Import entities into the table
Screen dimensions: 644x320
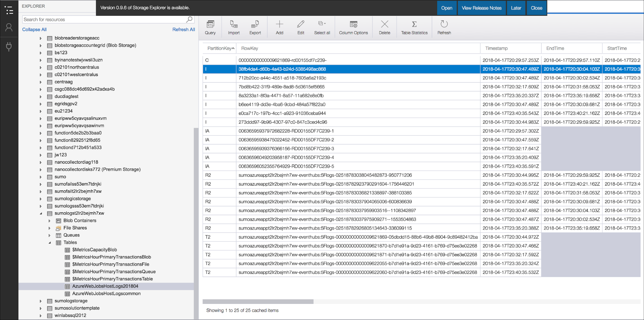click(x=233, y=27)
